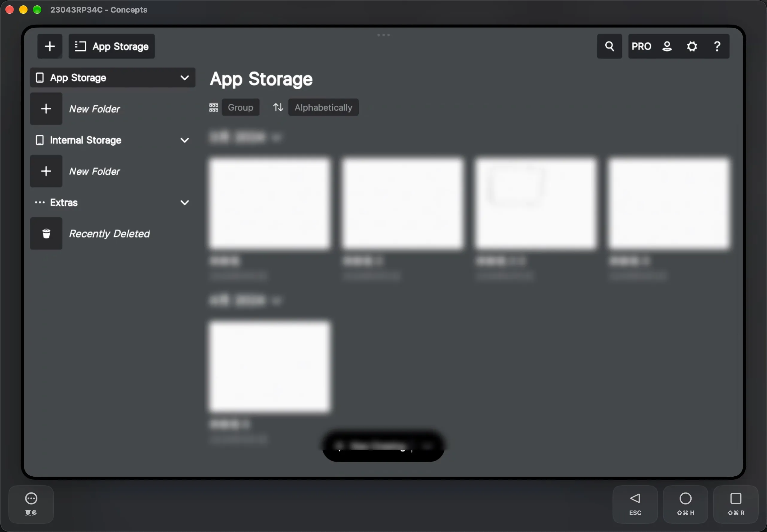Click New Folder plus under App Storage
Screen dimensions: 767x532
click(46, 109)
